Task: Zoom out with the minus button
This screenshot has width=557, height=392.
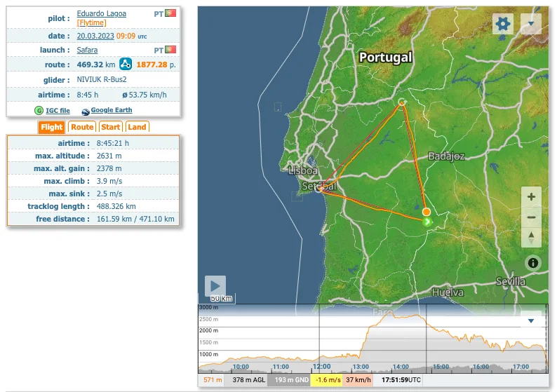Action: pyautogui.click(x=531, y=217)
